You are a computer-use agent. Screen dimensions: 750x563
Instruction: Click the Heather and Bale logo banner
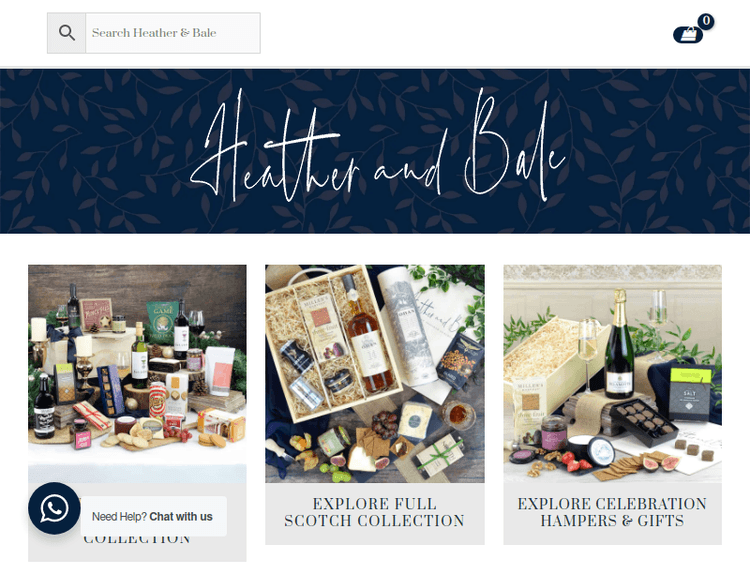[375, 151]
